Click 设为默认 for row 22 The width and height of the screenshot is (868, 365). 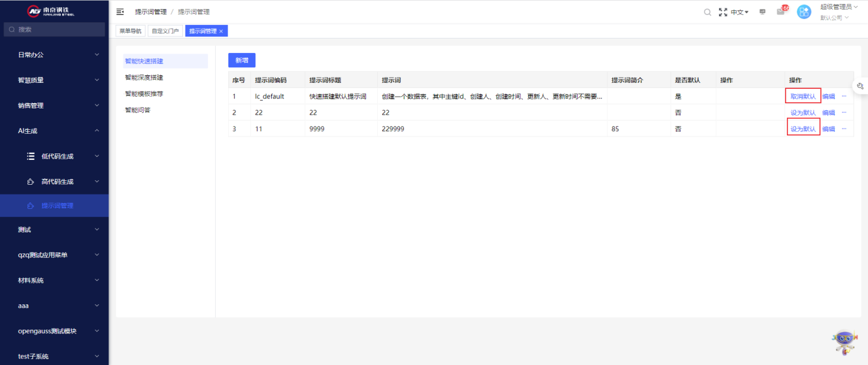pyautogui.click(x=803, y=112)
